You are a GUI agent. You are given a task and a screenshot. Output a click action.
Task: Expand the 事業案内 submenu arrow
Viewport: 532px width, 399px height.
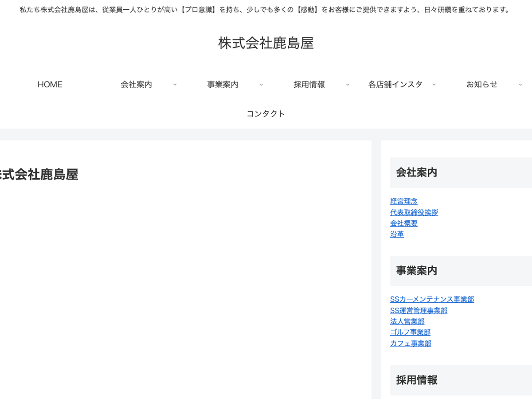(261, 85)
